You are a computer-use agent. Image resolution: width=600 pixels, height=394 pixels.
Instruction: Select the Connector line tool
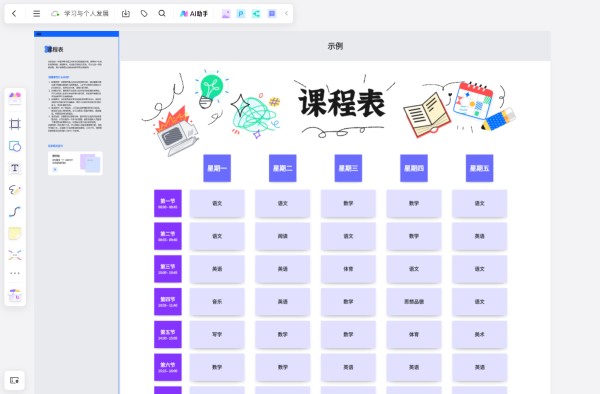[x=15, y=212]
